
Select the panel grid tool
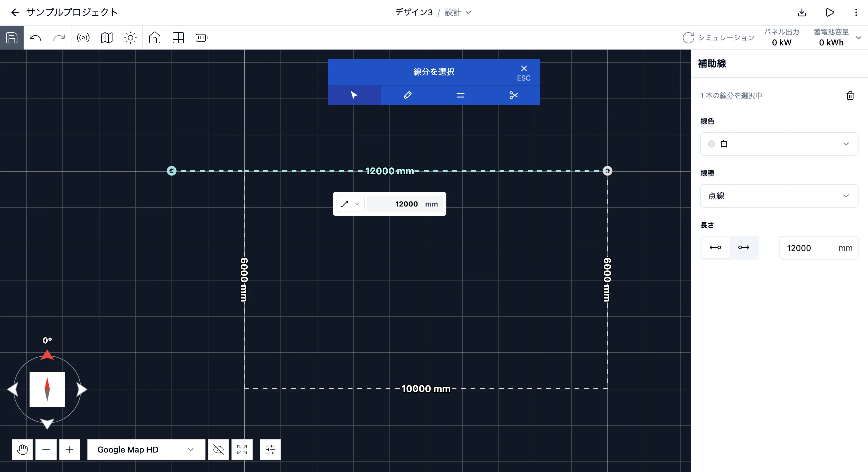click(178, 38)
